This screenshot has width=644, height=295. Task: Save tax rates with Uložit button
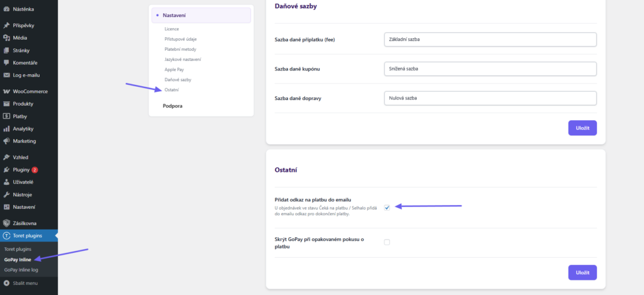[582, 128]
